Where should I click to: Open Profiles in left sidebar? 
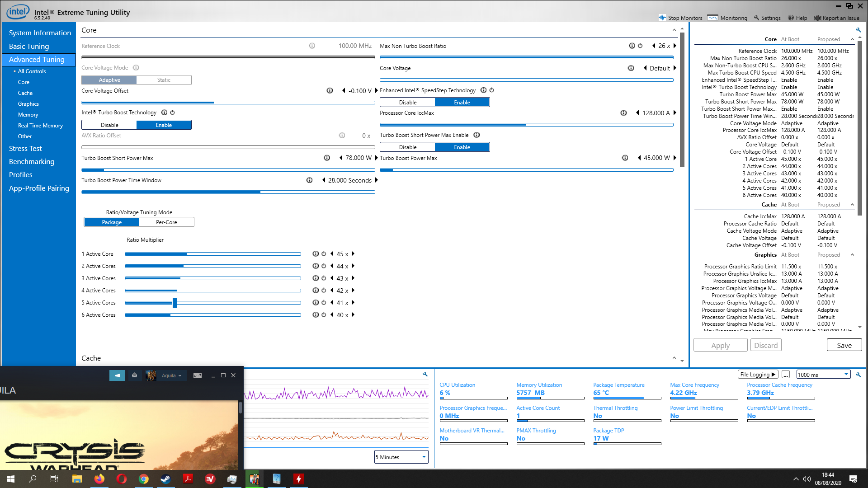tap(21, 174)
